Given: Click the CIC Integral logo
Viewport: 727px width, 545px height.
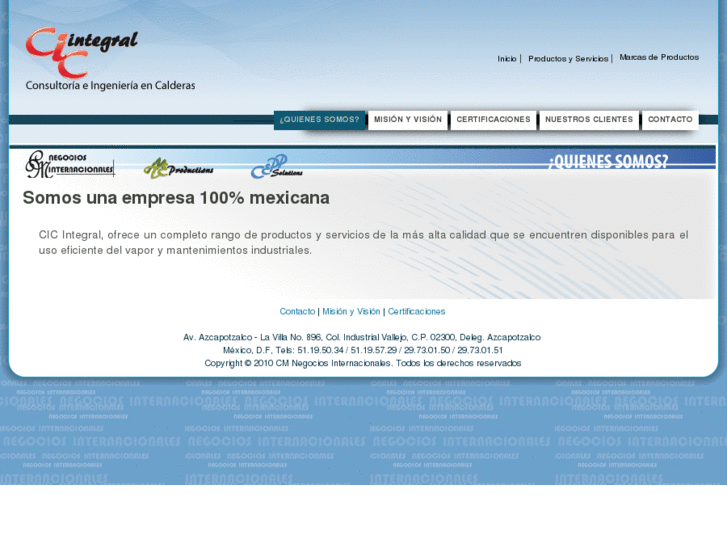Looking at the screenshot, I should [82, 52].
